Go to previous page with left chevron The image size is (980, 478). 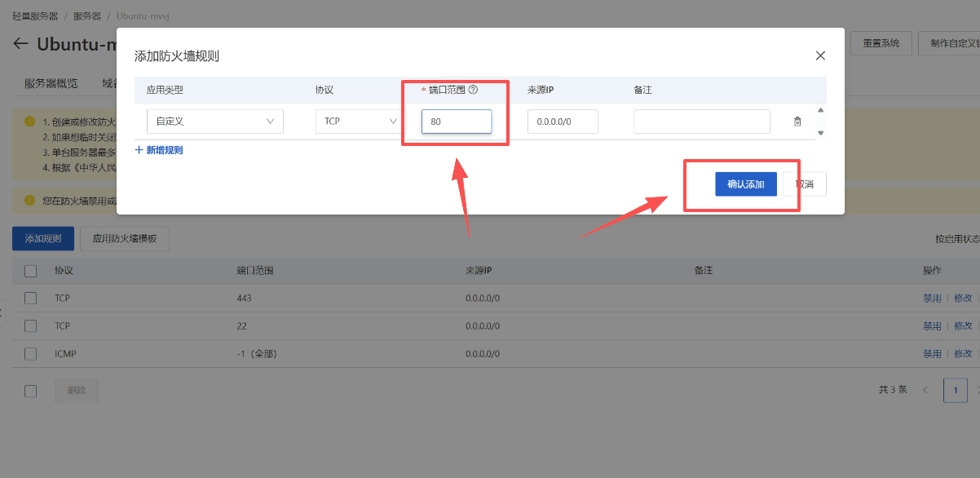click(x=925, y=390)
